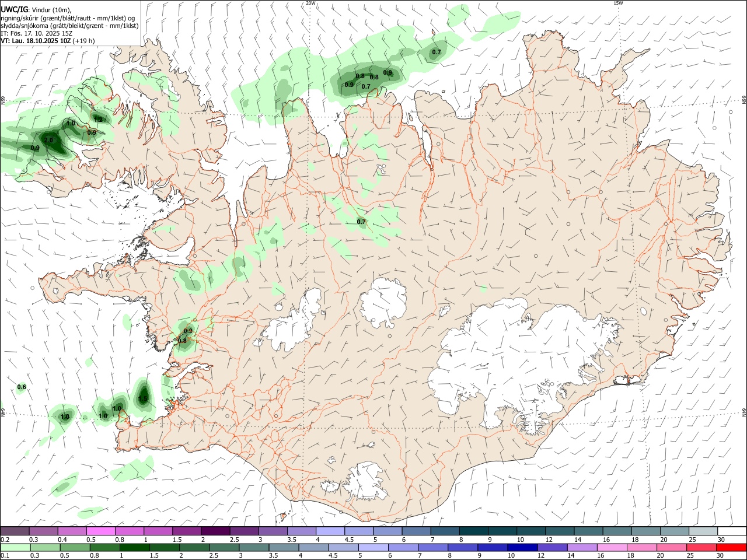Select the 1.5 value near Reykjanes
Image resolution: width=747 pixels, height=560 pixels.
pos(142,400)
